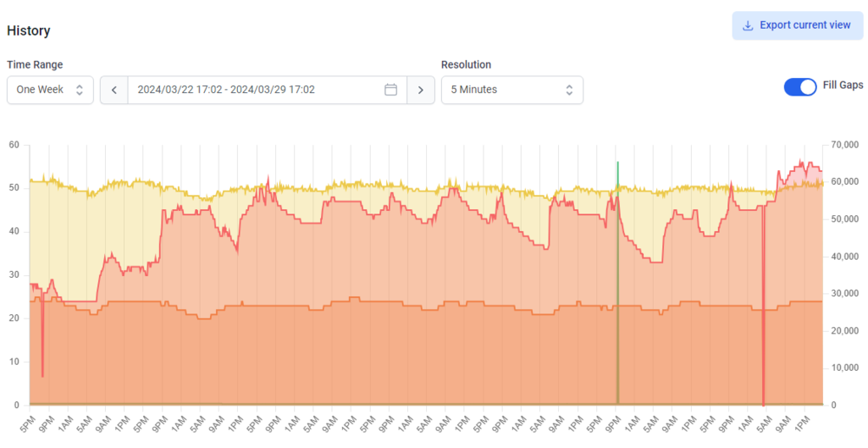868x448 pixels.
Task: Open the calendar date picker icon
Action: click(391, 89)
